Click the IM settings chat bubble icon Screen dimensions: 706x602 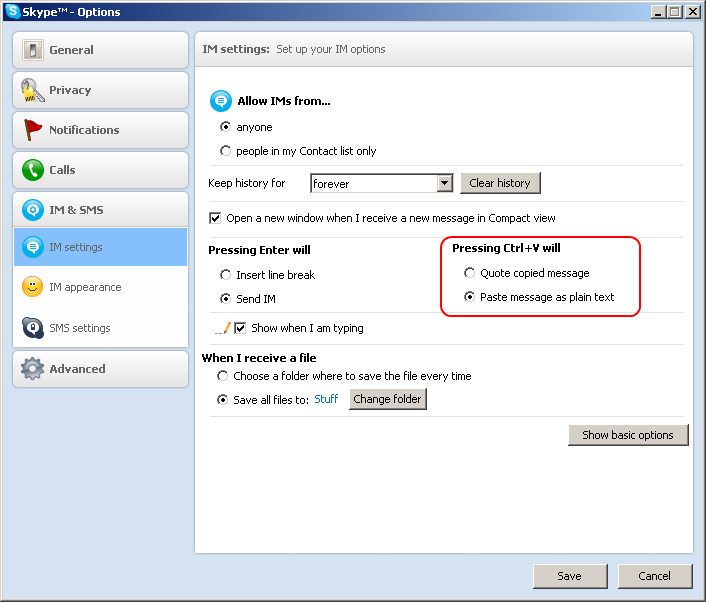click(x=33, y=247)
